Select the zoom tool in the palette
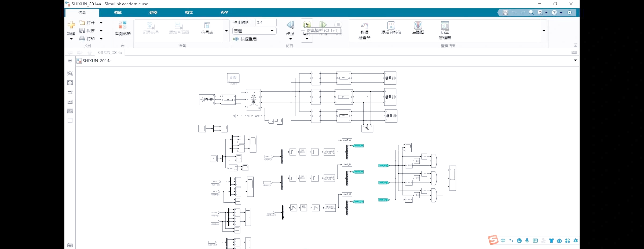Viewport: 644px width, 249px height. coord(70,73)
